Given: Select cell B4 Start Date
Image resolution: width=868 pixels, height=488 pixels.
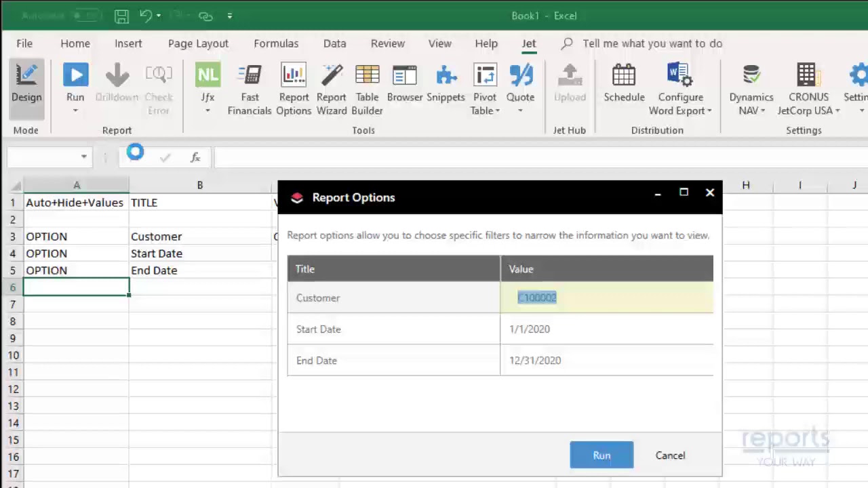Looking at the screenshot, I should click(x=200, y=253).
